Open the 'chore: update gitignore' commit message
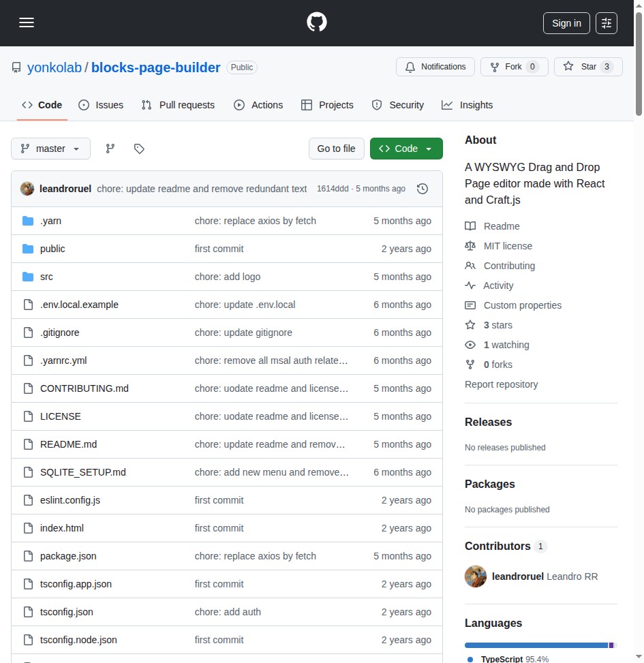The image size is (644, 663). tap(243, 333)
